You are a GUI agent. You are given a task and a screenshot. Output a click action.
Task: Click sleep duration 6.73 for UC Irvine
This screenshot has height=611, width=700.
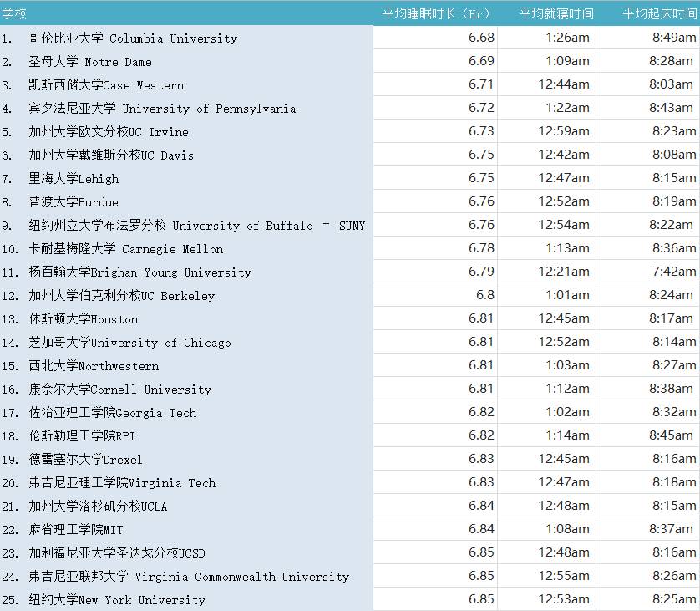click(481, 130)
